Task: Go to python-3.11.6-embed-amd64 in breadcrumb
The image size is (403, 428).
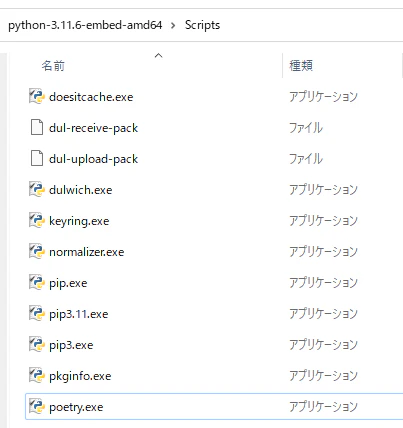Action: click(x=85, y=25)
